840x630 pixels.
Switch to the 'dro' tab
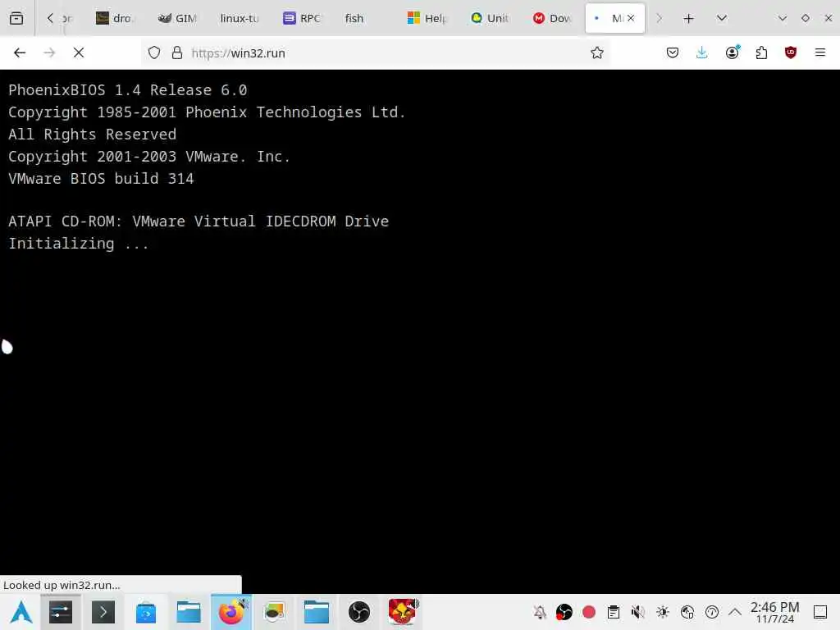[113, 18]
